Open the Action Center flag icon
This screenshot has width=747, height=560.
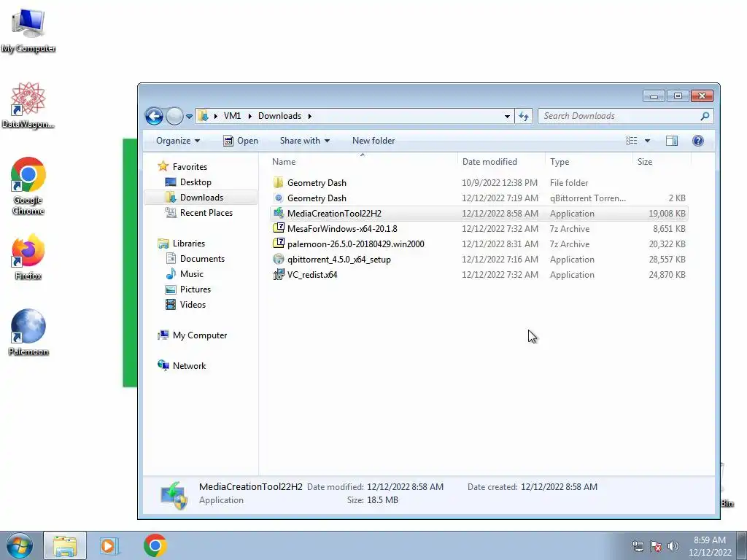656,547
